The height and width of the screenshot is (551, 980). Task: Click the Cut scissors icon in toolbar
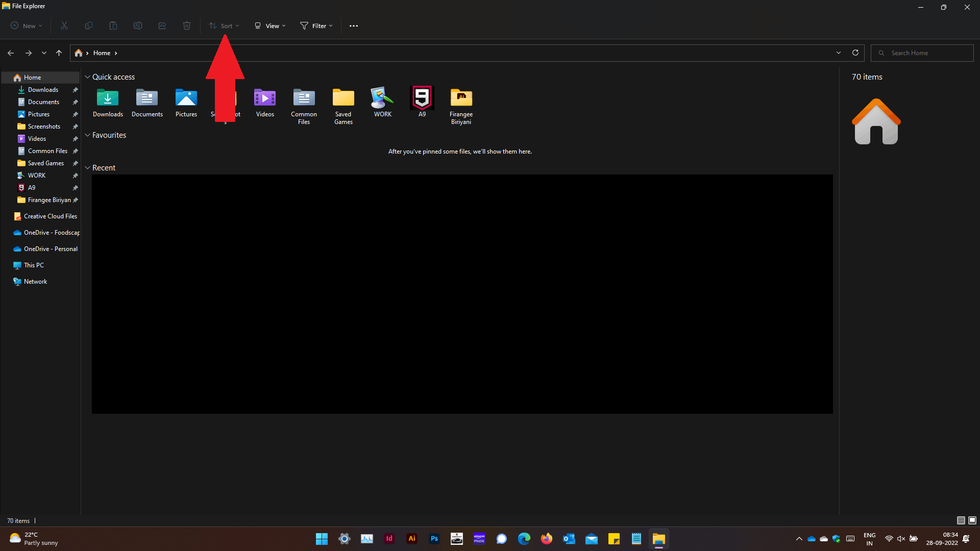coord(64,26)
